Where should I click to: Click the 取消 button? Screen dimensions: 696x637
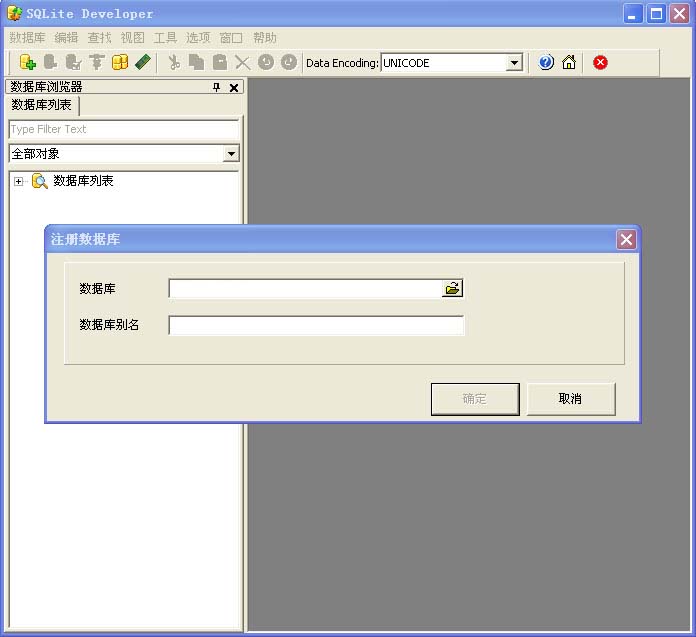[x=570, y=398]
